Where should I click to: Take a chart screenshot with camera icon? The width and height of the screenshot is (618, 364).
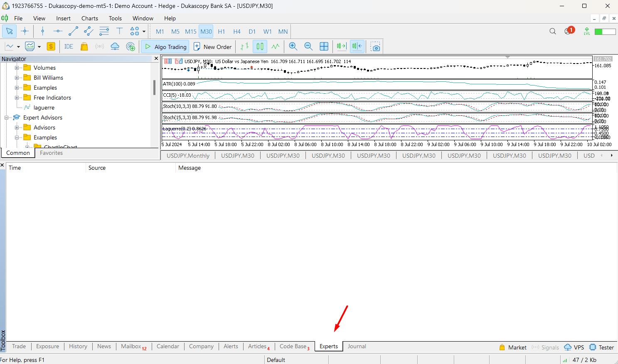375,46
